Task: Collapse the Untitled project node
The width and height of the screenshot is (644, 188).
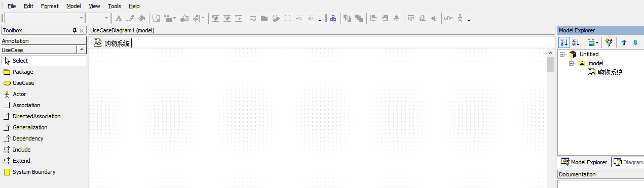Action: point(562,54)
